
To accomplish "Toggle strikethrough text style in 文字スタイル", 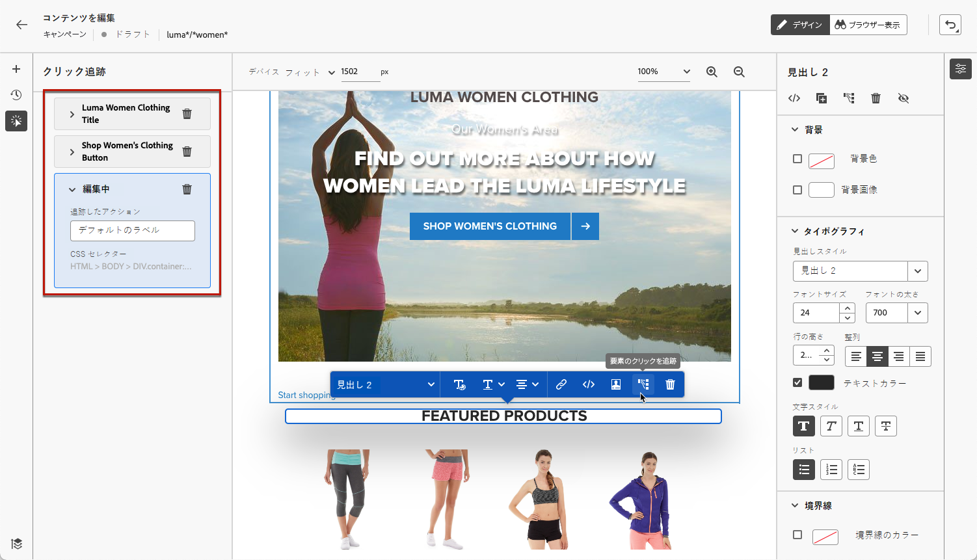I will (x=886, y=426).
